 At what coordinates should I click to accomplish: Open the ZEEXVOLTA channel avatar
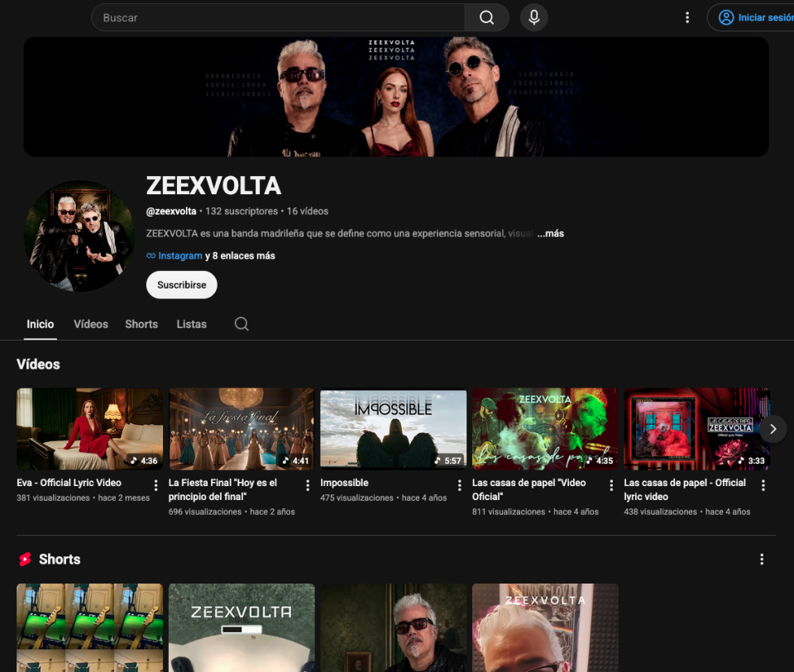tap(79, 236)
